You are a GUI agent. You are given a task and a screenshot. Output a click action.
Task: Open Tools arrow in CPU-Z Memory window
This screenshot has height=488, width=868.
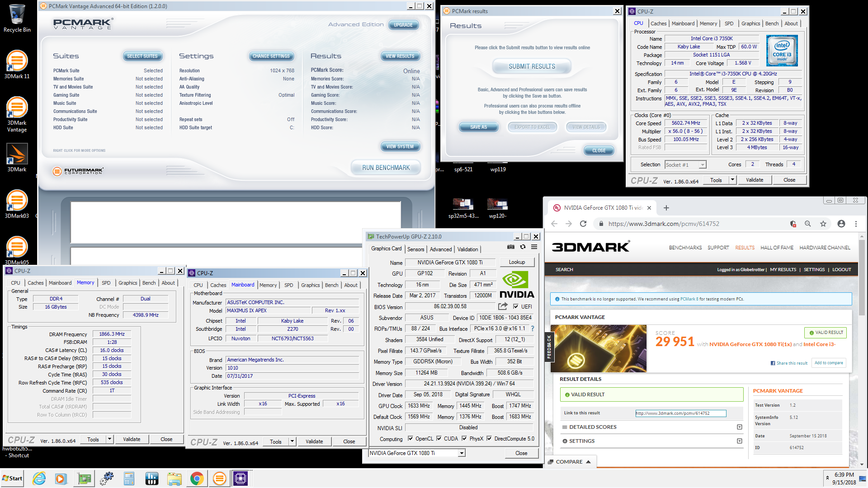[x=109, y=439]
